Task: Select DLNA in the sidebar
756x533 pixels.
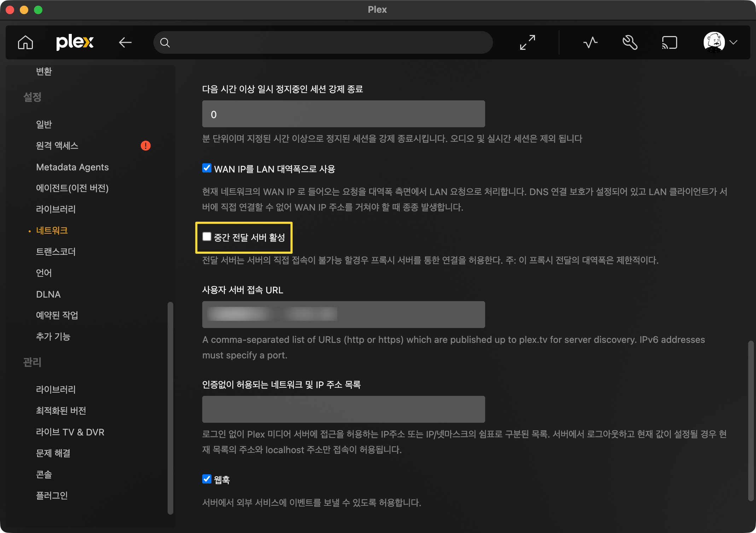Action: coord(48,294)
